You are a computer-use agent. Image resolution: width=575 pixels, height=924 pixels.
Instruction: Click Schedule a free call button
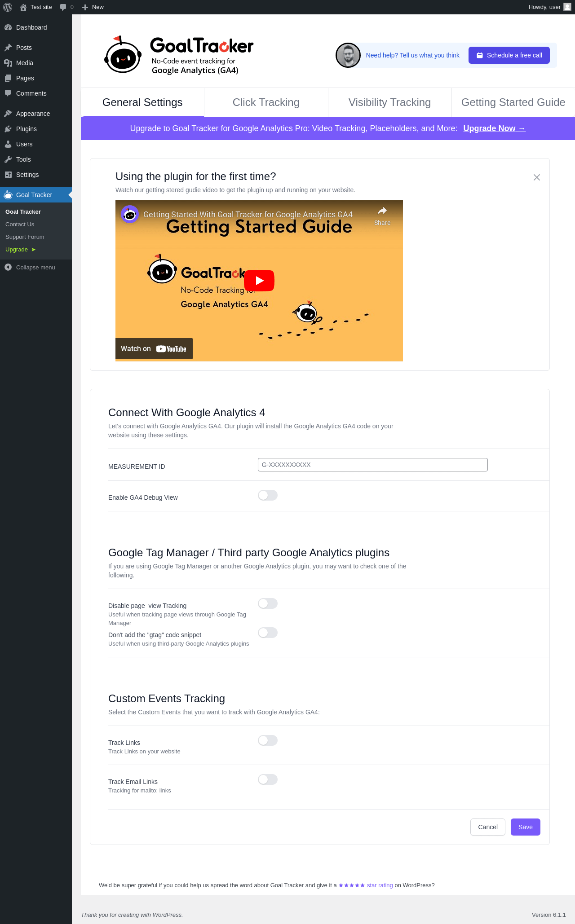click(x=509, y=55)
